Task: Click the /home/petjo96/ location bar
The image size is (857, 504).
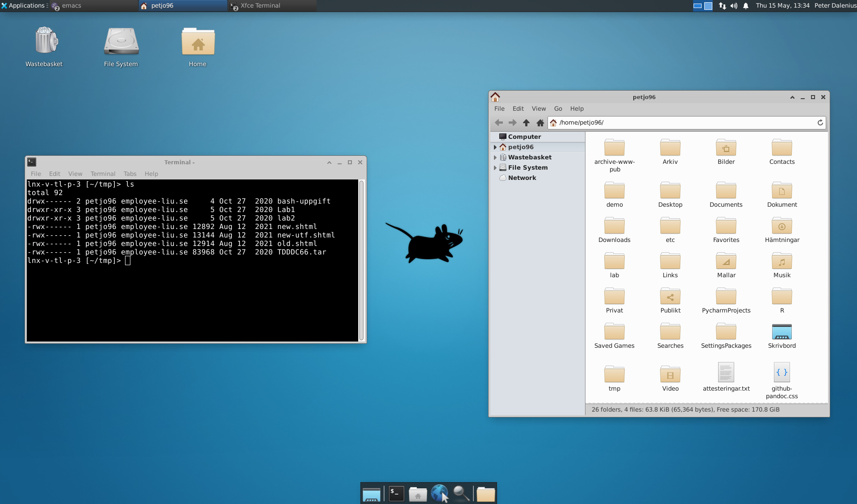Action: click(x=683, y=123)
